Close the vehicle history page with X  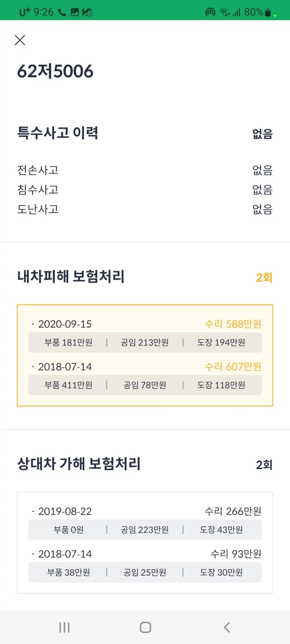20,40
